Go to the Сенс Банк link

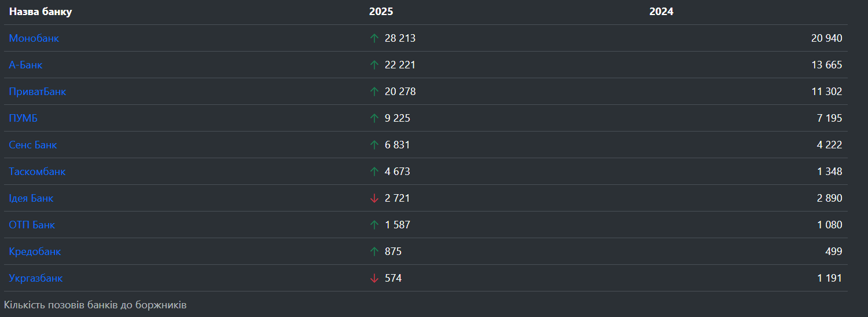[x=33, y=145]
